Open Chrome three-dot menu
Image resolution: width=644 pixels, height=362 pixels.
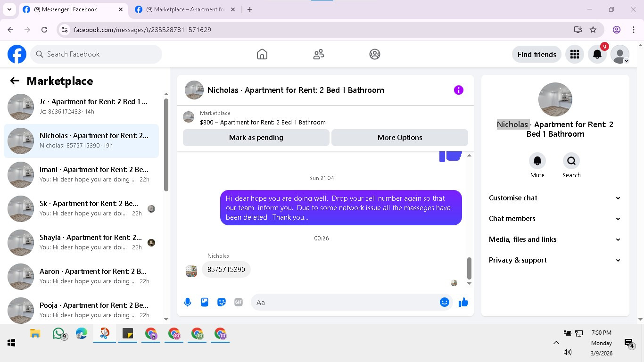(634, 30)
